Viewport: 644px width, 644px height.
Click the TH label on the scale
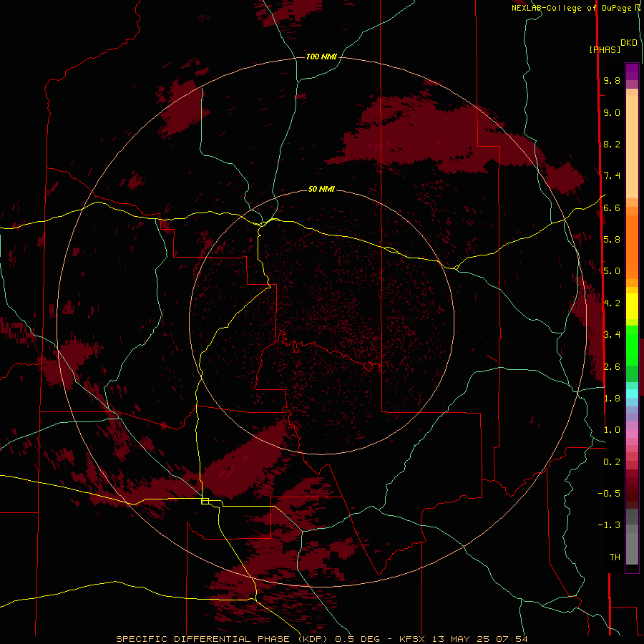tap(615, 557)
